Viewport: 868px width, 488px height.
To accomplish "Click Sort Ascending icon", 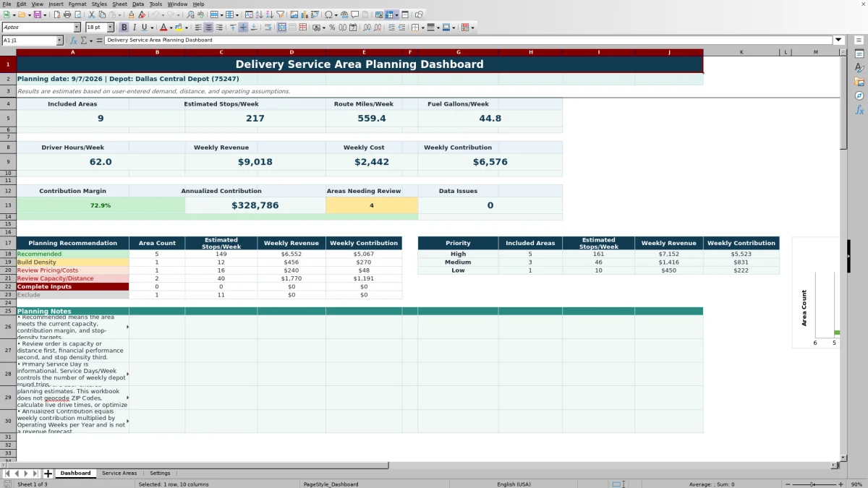I will point(259,14).
